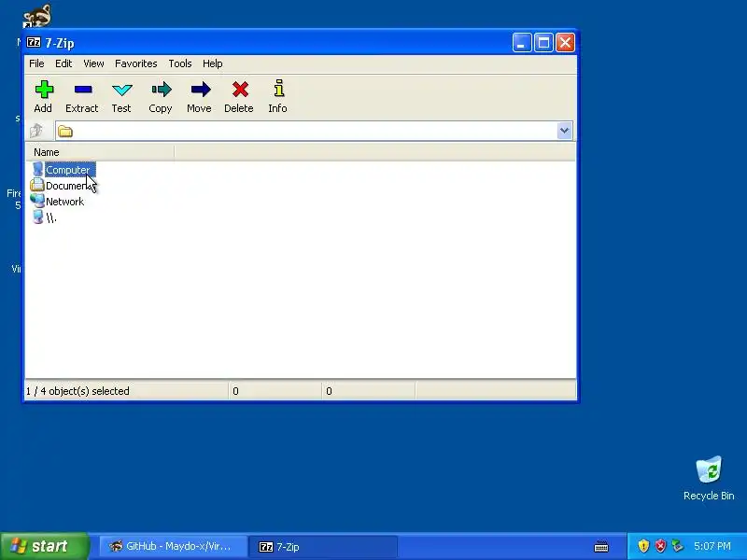The image size is (747, 560).
Task: Click the 7-Zip taskbar button
Action: (323, 546)
